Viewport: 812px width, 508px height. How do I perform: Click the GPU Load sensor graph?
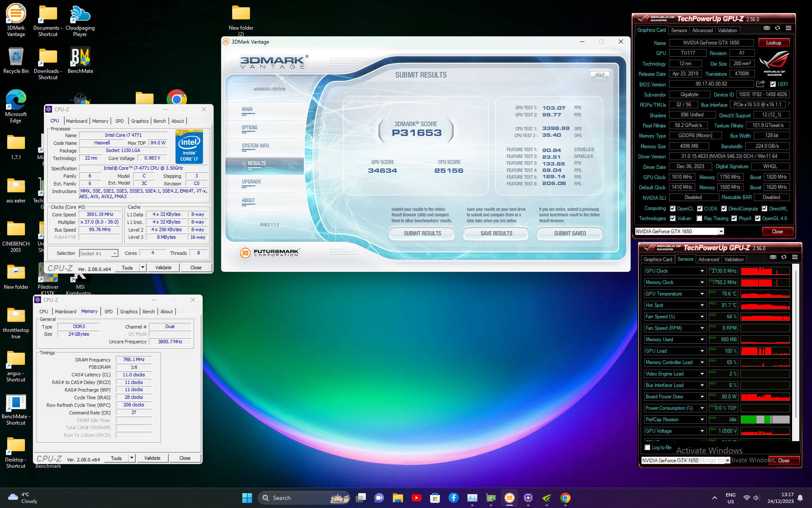pyautogui.click(x=765, y=351)
